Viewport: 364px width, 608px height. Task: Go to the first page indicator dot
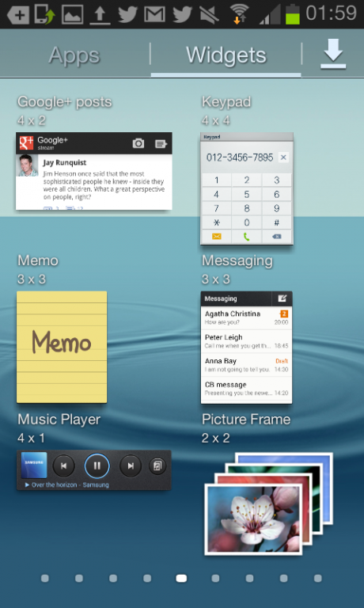(45, 579)
